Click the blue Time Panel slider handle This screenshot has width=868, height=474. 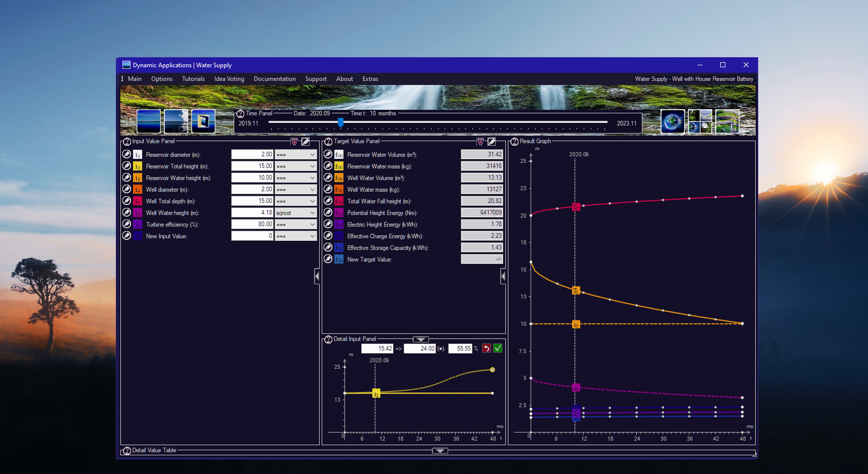[340, 122]
